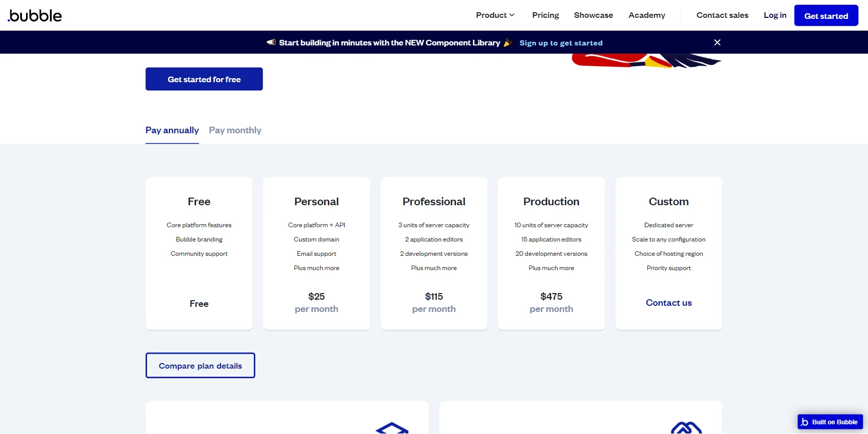
Task: Click '2 development versions' text
Action: [x=434, y=254]
